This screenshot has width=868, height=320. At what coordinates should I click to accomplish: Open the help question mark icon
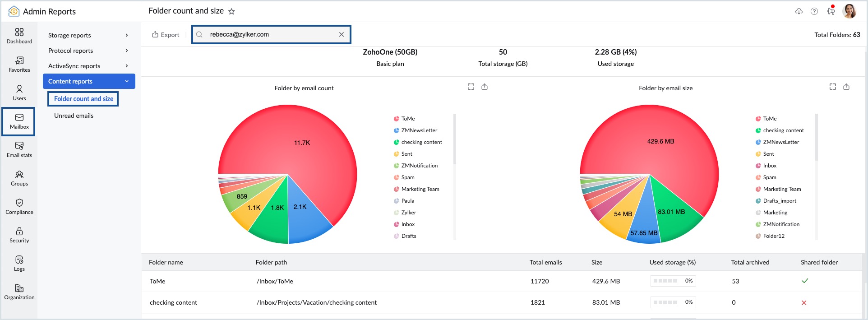(814, 11)
